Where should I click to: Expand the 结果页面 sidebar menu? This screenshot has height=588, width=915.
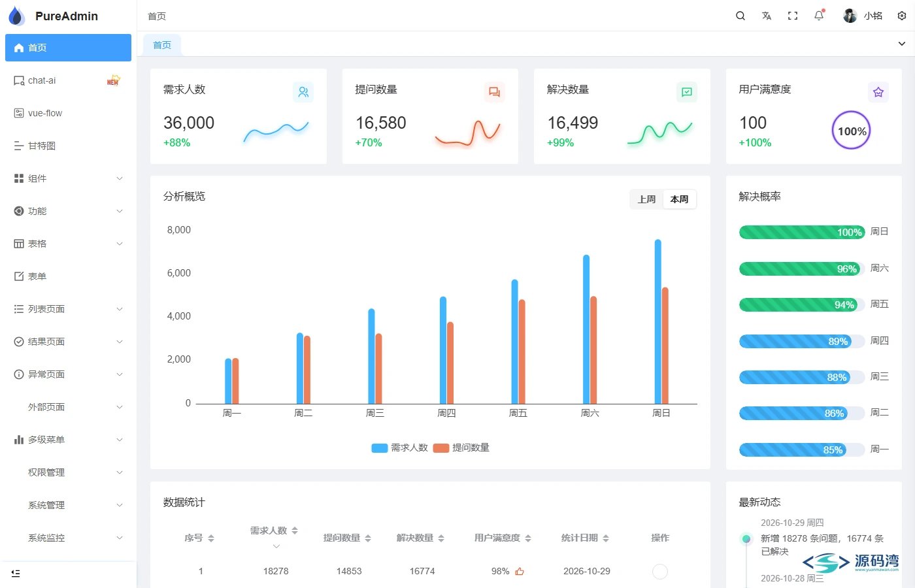(x=68, y=342)
